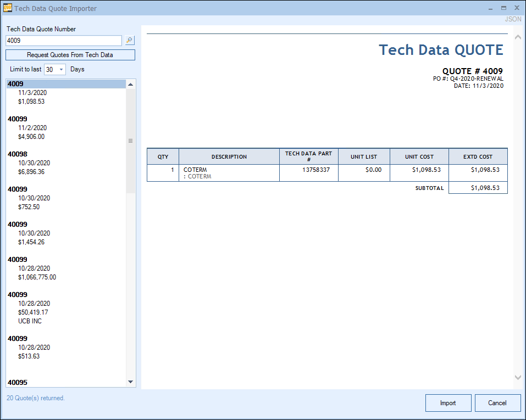Maximize the Tech Data Quote Importer window

pos(503,8)
